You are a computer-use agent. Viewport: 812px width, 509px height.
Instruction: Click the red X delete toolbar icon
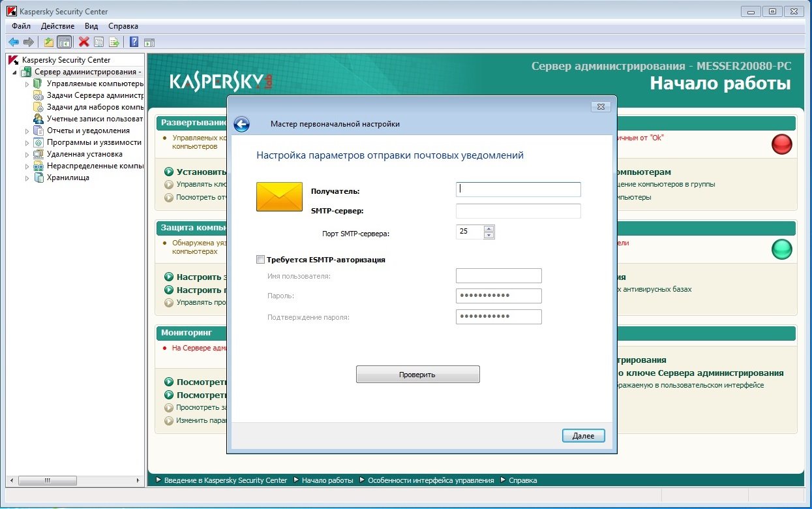click(83, 42)
